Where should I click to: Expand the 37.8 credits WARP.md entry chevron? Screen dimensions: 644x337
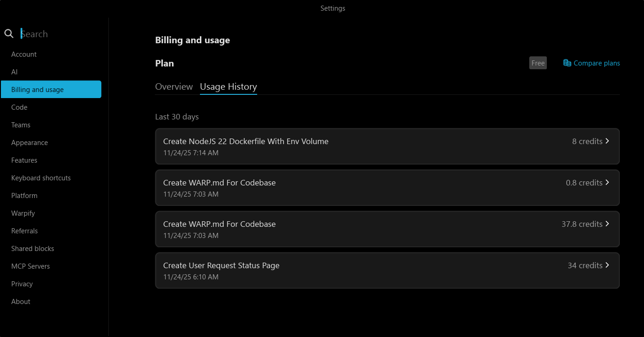607,224
